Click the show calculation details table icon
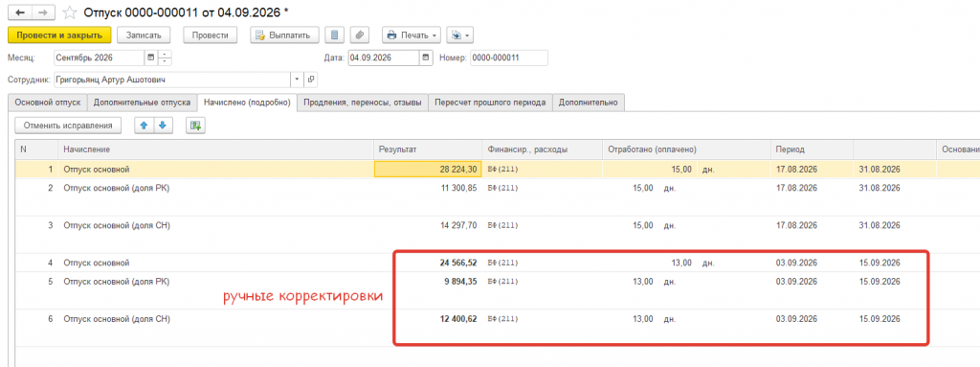Viewport: 980px width, 367px height. pos(195,126)
